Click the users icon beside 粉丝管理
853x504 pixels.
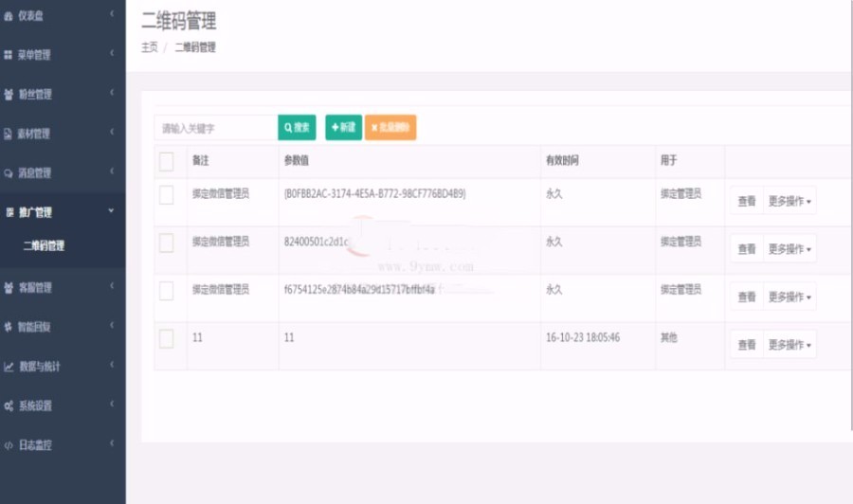[9, 95]
